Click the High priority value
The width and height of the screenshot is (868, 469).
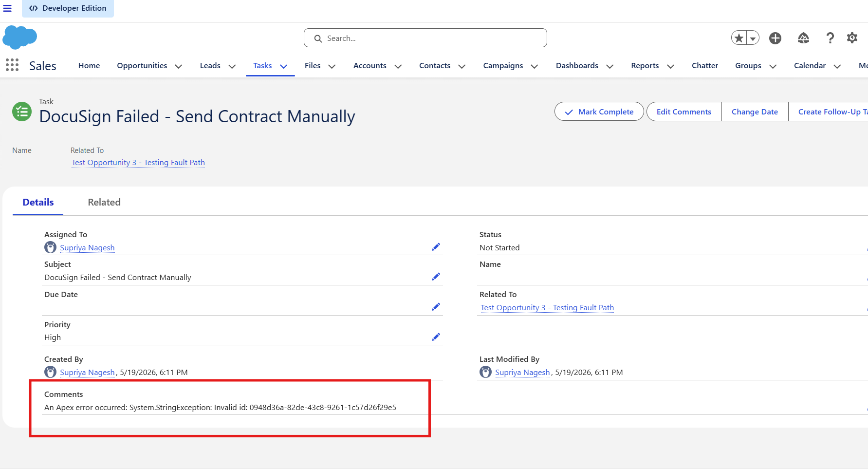tap(53, 337)
